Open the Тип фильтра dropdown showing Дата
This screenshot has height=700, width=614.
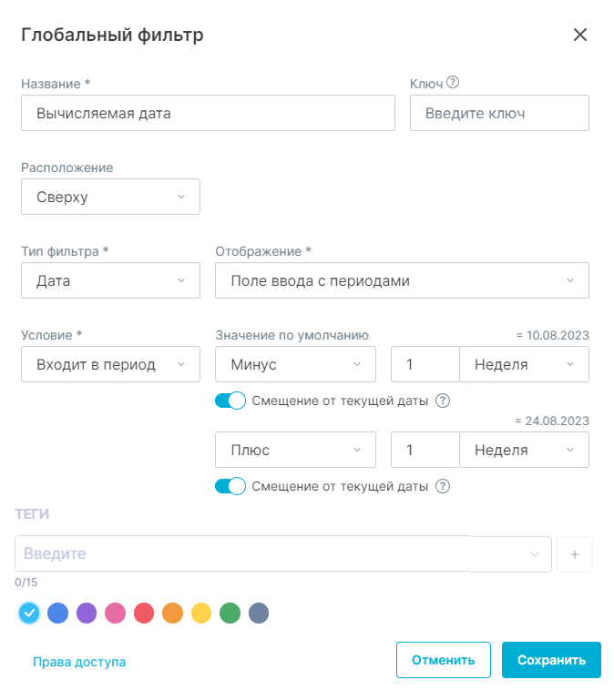(110, 280)
